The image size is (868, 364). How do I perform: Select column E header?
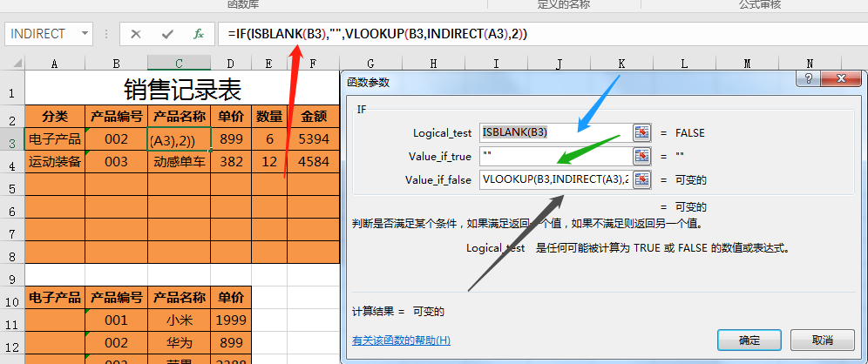pos(269,64)
